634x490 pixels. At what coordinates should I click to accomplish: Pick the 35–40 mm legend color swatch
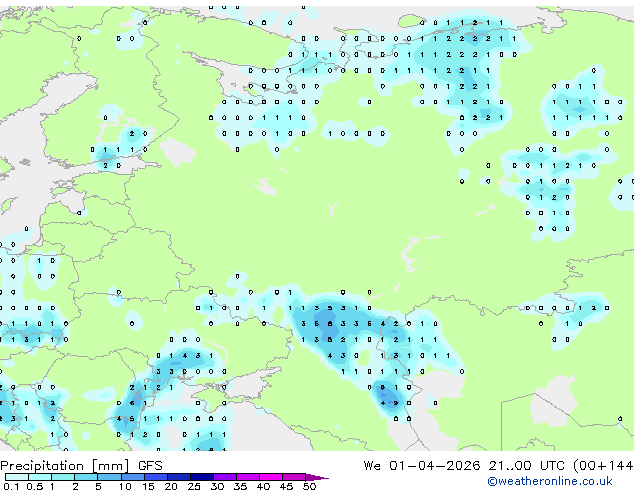click(x=248, y=477)
